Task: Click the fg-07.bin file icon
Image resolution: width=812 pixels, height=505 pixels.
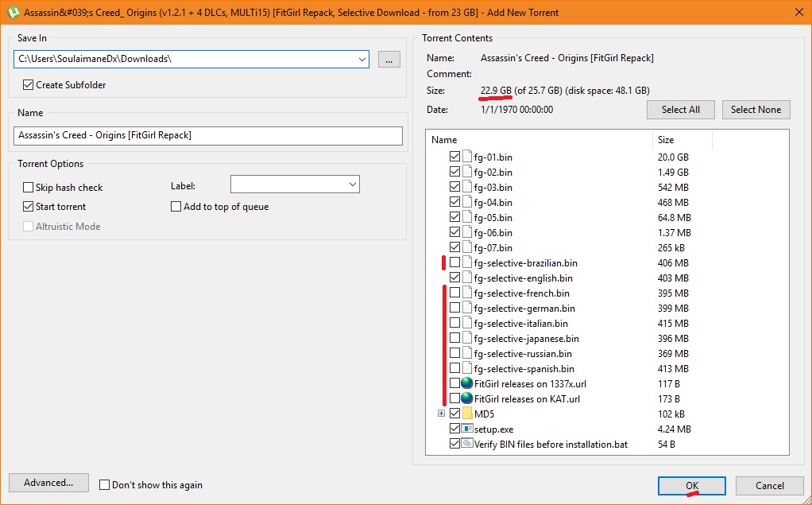Action: click(x=467, y=247)
